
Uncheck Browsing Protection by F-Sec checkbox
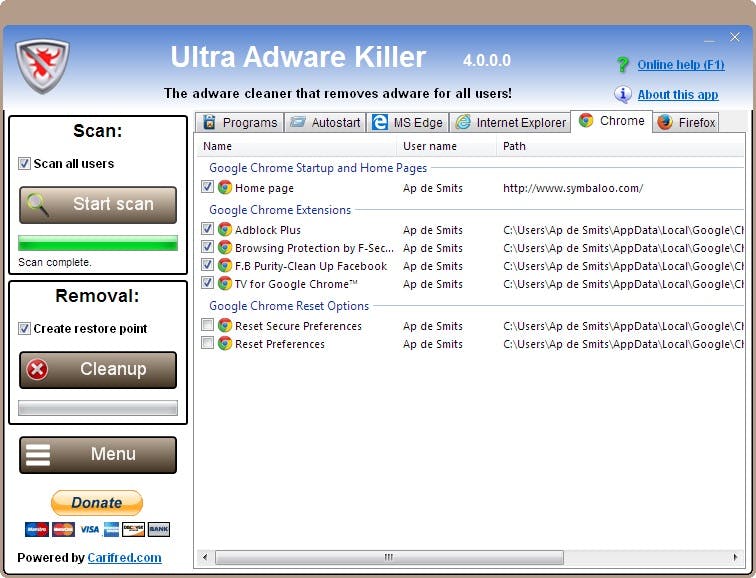pyautogui.click(x=207, y=247)
